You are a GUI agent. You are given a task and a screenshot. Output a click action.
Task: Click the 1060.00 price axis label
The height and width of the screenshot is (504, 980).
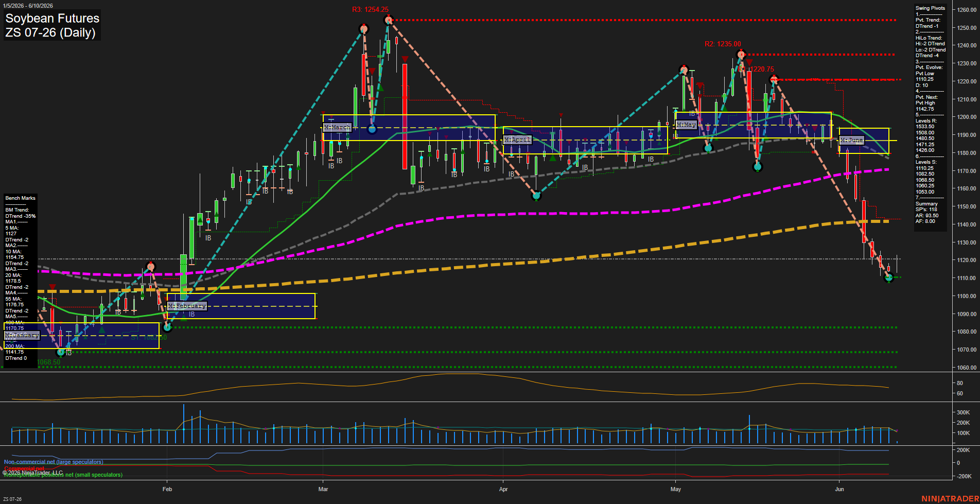pos(966,368)
